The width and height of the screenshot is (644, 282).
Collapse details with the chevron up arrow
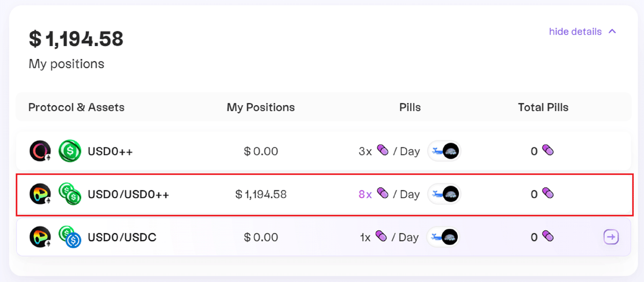tap(612, 32)
